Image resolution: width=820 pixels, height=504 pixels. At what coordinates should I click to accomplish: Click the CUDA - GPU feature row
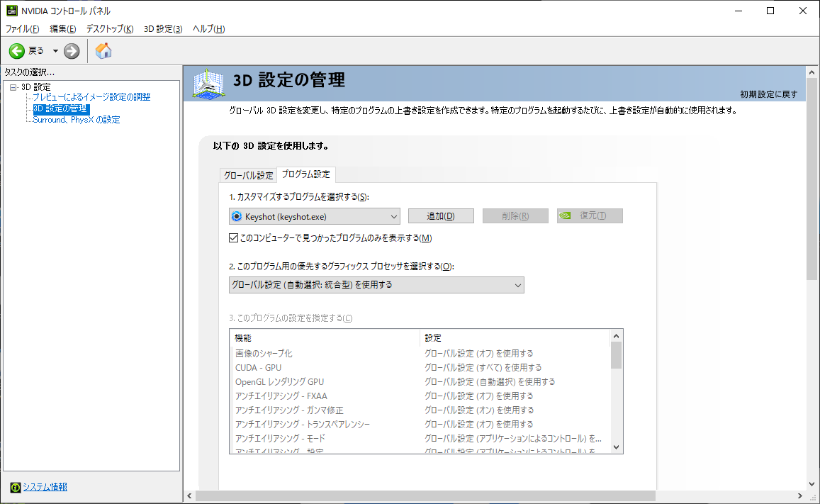pos(420,368)
